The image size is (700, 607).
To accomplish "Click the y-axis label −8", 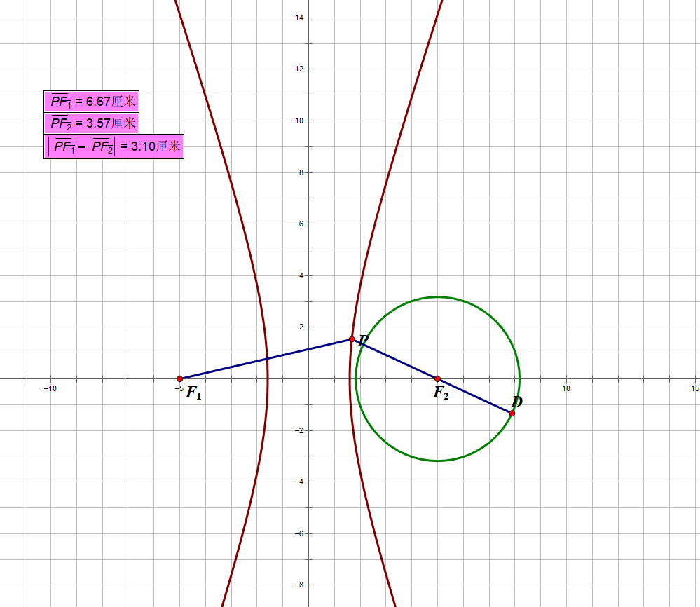I will [x=299, y=585].
